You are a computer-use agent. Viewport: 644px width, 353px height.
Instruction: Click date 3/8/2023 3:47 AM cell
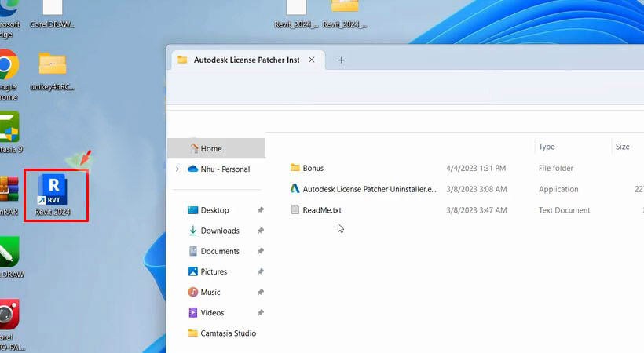[477, 209]
